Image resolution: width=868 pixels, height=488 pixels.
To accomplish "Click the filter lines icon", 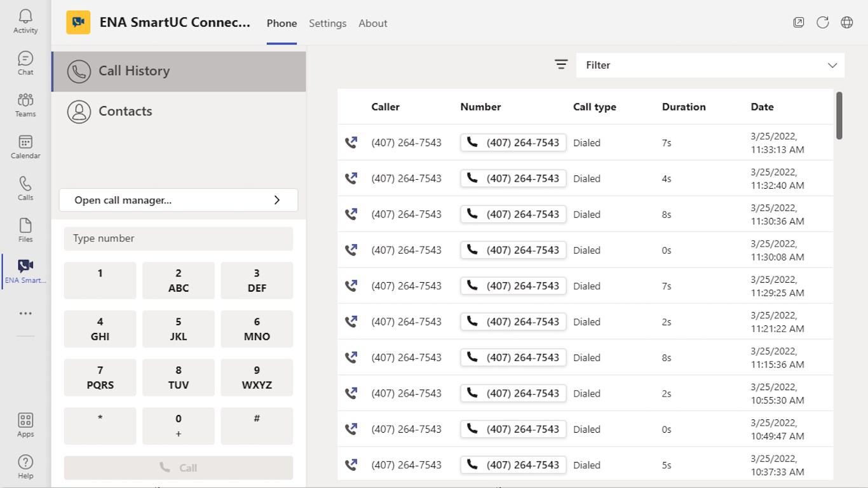I will click(x=561, y=65).
